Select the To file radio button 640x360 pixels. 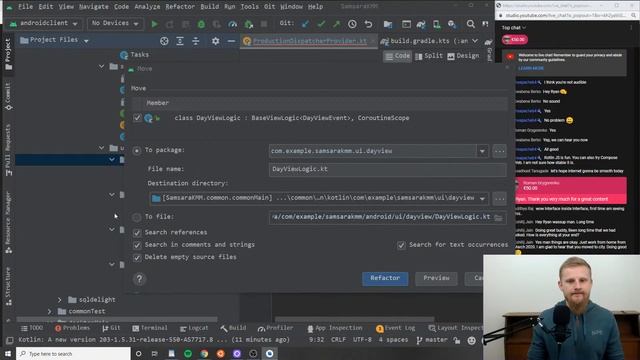tap(137, 218)
